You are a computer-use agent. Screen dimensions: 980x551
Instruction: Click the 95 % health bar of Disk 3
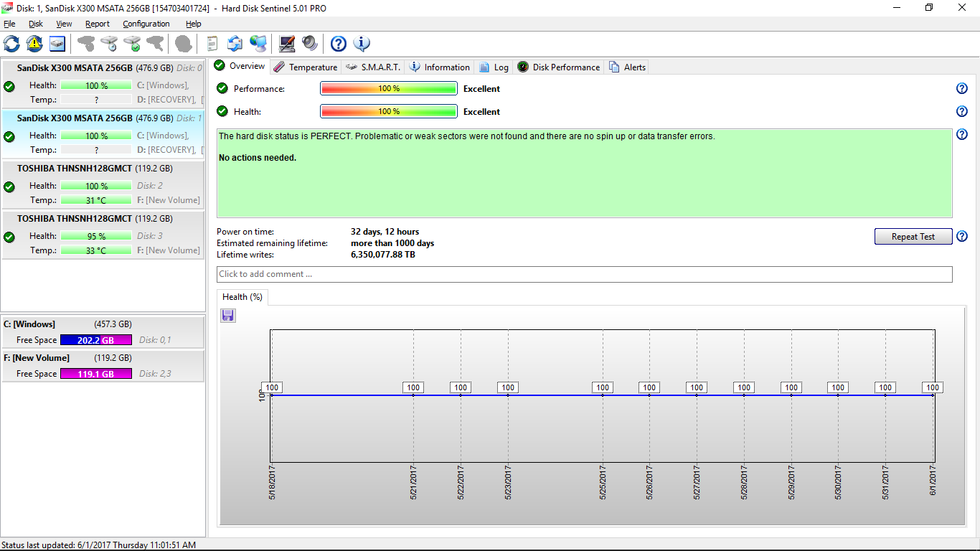(96, 236)
